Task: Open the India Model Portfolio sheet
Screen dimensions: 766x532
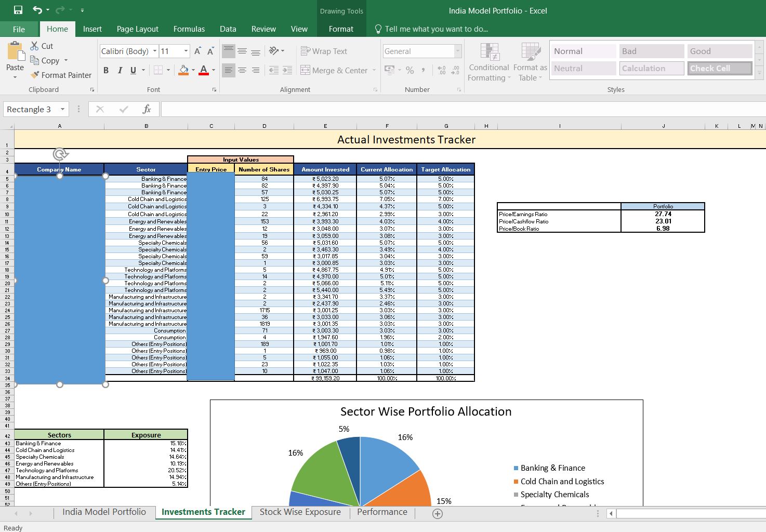Action: click(x=104, y=512)
